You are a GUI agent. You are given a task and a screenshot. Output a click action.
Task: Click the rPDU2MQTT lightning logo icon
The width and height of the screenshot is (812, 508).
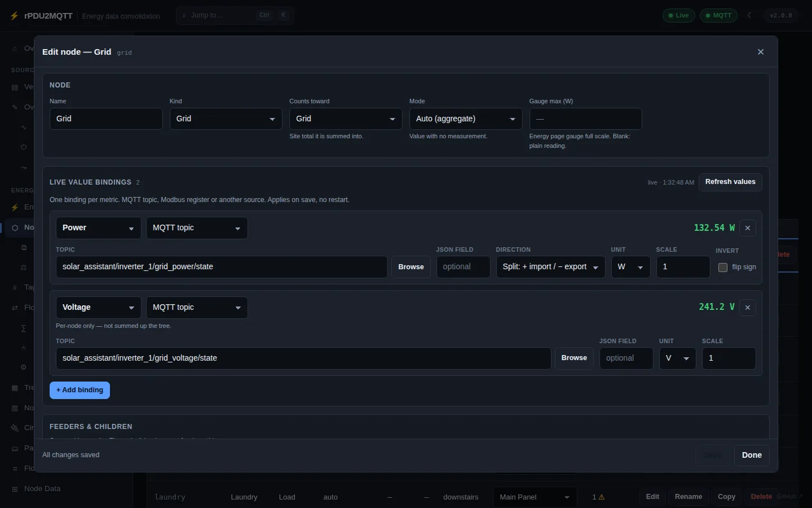15,16
